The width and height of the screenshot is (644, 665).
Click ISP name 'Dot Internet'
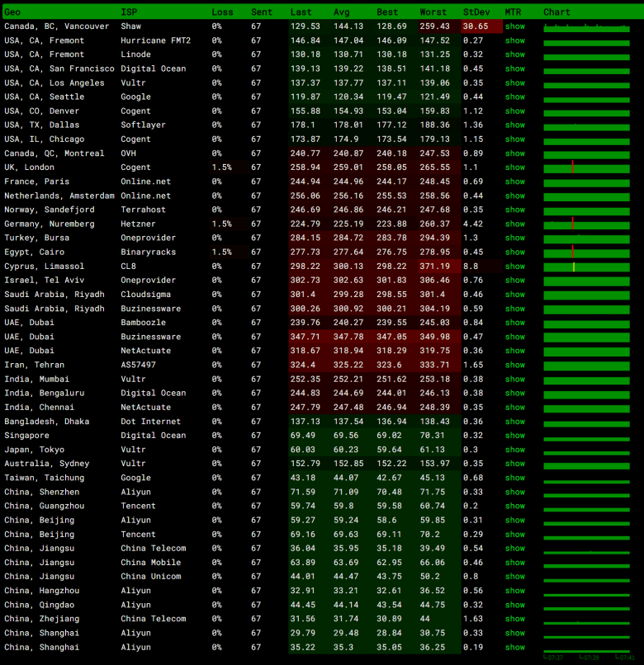click(x=151, y=422)
